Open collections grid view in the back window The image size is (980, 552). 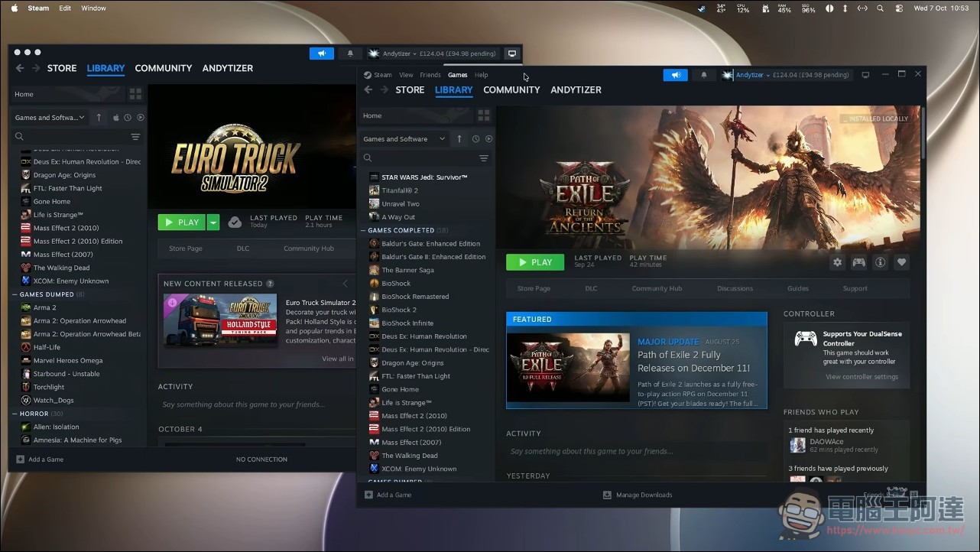click(x=135, y=94)
